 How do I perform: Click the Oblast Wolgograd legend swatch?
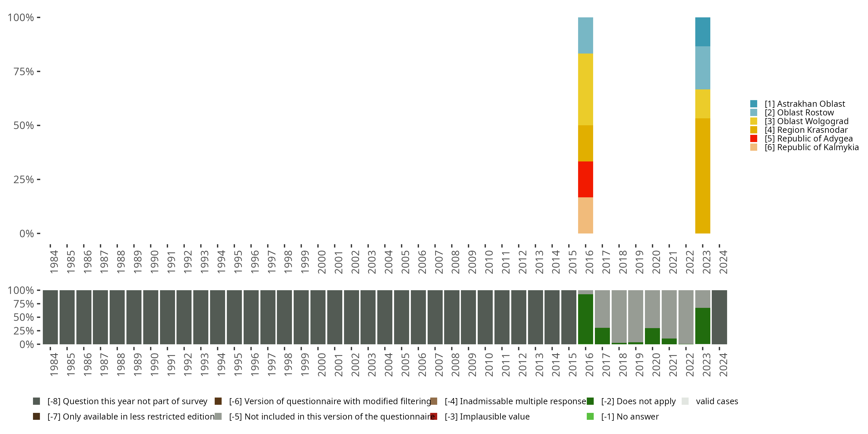coord(754,121)
